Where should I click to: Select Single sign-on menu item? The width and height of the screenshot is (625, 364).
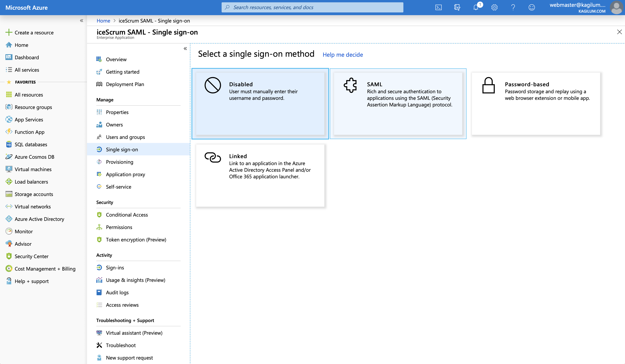(x=138, y=149)
